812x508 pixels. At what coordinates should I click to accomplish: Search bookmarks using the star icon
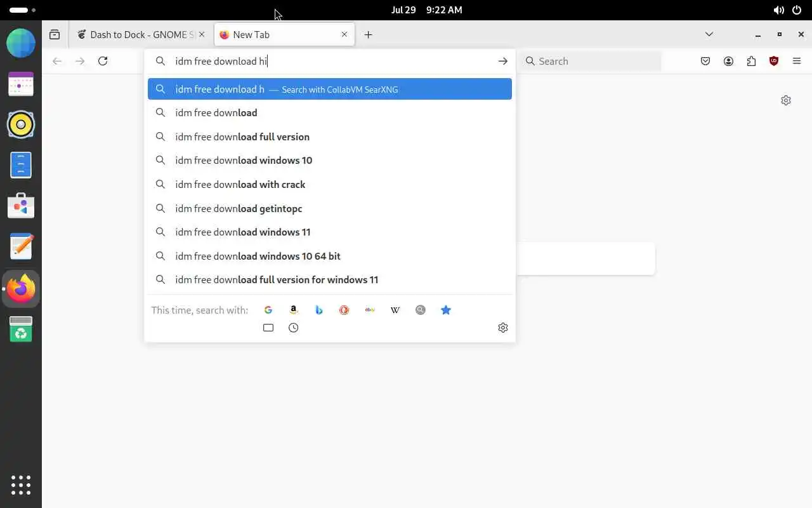(446, 310)
